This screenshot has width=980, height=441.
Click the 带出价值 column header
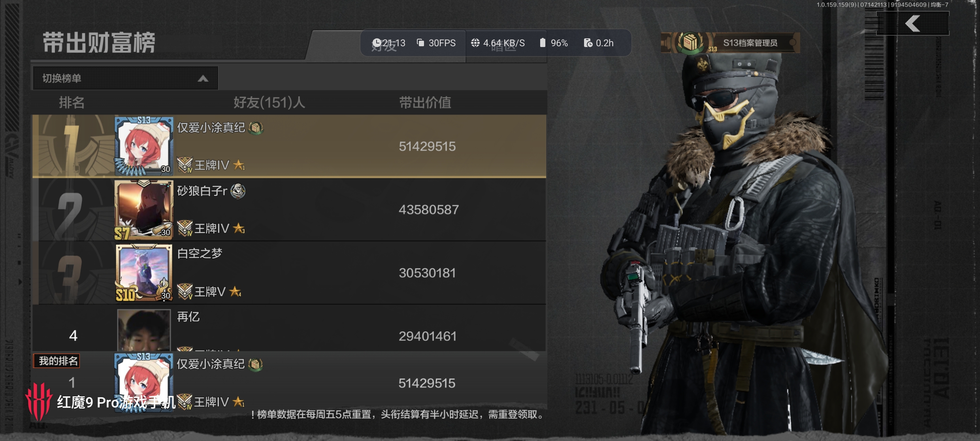coord(425,103)
